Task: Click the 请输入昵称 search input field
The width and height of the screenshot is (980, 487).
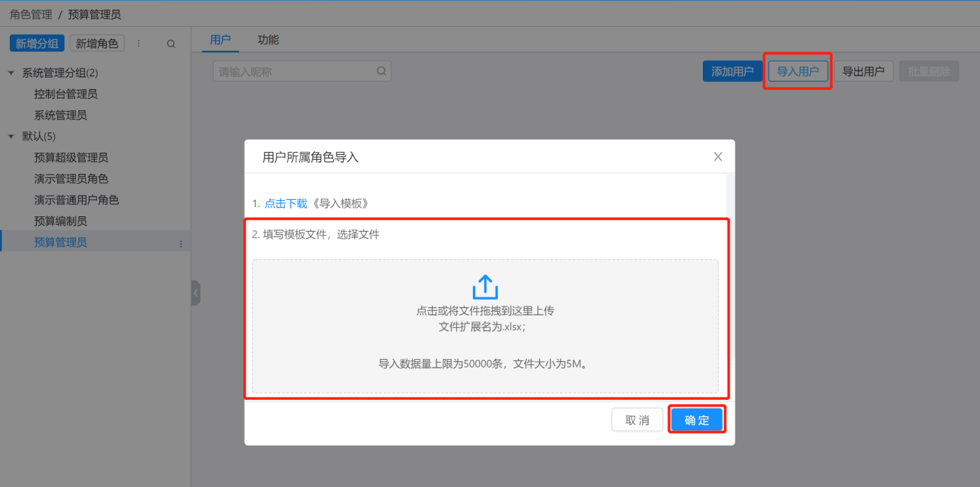Action: (x=293, y=71)
